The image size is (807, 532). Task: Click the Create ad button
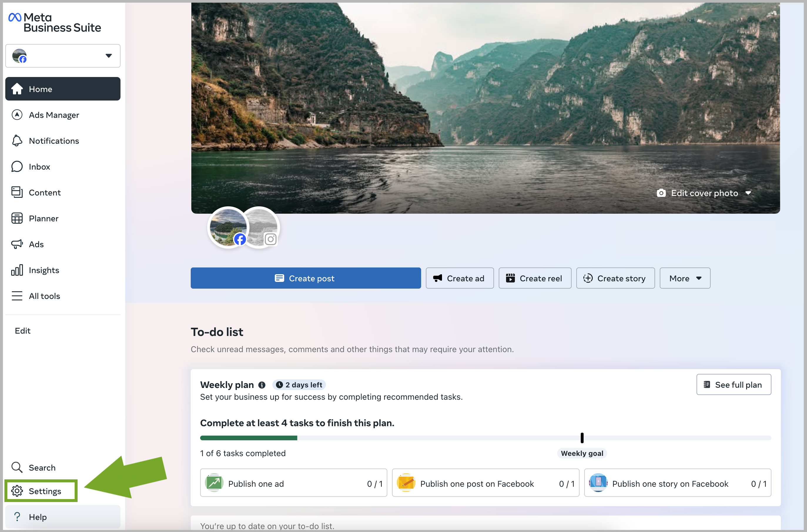click(460, 278)
